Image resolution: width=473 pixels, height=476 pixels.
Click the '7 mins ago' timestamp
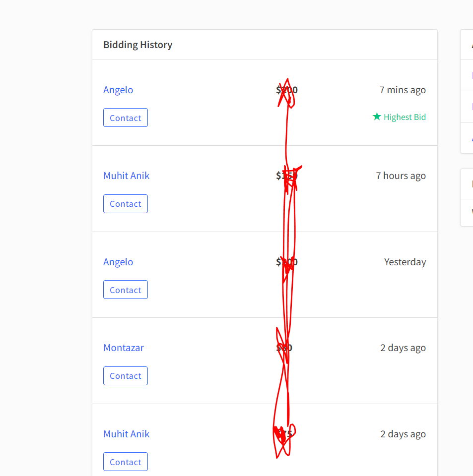[x=403, y=90]
